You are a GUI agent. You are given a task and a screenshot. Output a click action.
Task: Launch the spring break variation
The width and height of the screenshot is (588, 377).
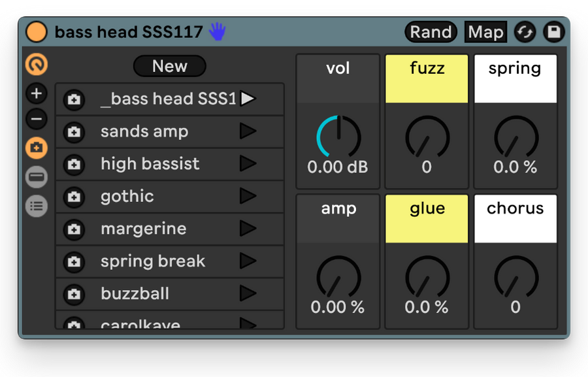(248, 261)
